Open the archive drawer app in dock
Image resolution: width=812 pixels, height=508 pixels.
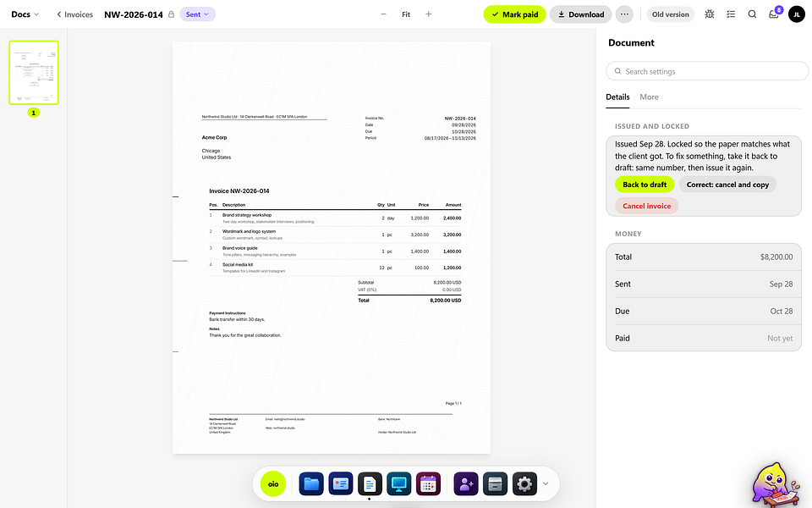click(495, 483)
